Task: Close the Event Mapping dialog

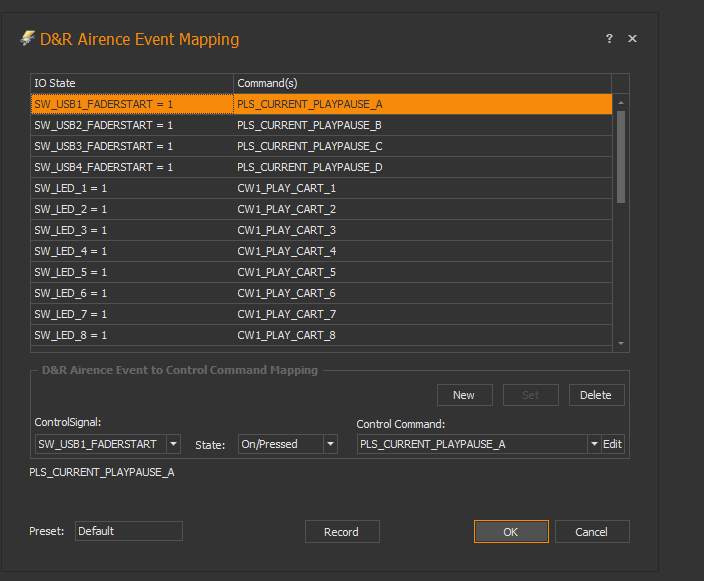Action: (x=632, y=38)
